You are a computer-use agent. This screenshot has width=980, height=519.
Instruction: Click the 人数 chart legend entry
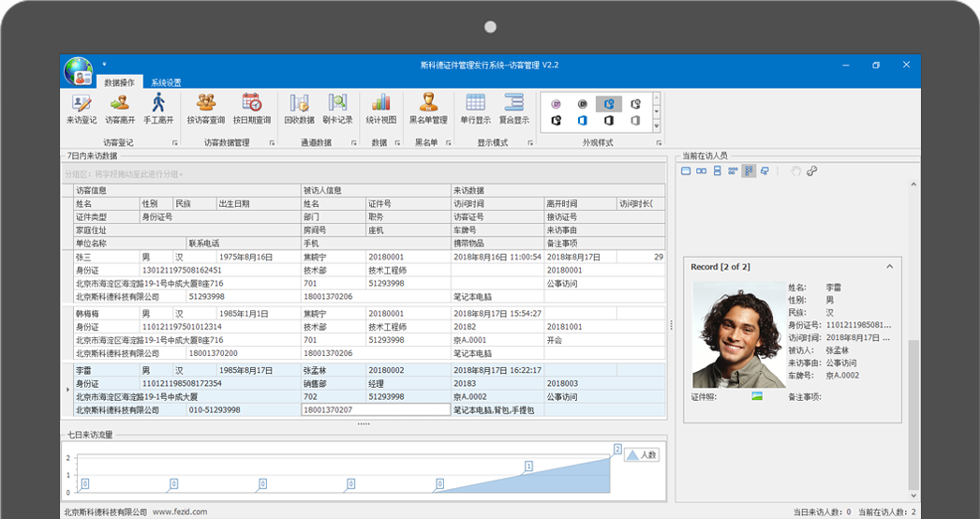pos(642,454)
